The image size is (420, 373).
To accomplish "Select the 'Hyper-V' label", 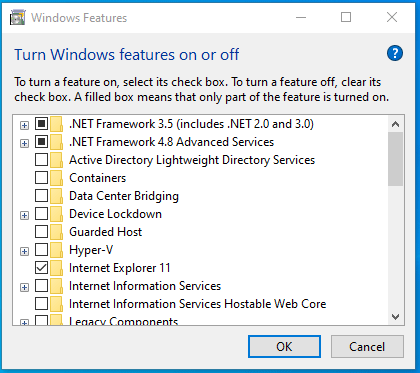I will [91, 250].
